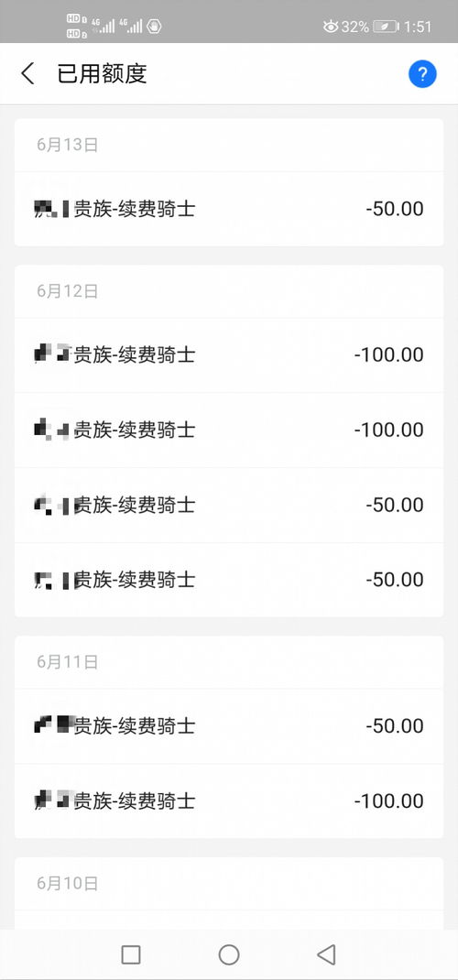Open the blue help question icon

pyautogui.click(x=422, y=74)
